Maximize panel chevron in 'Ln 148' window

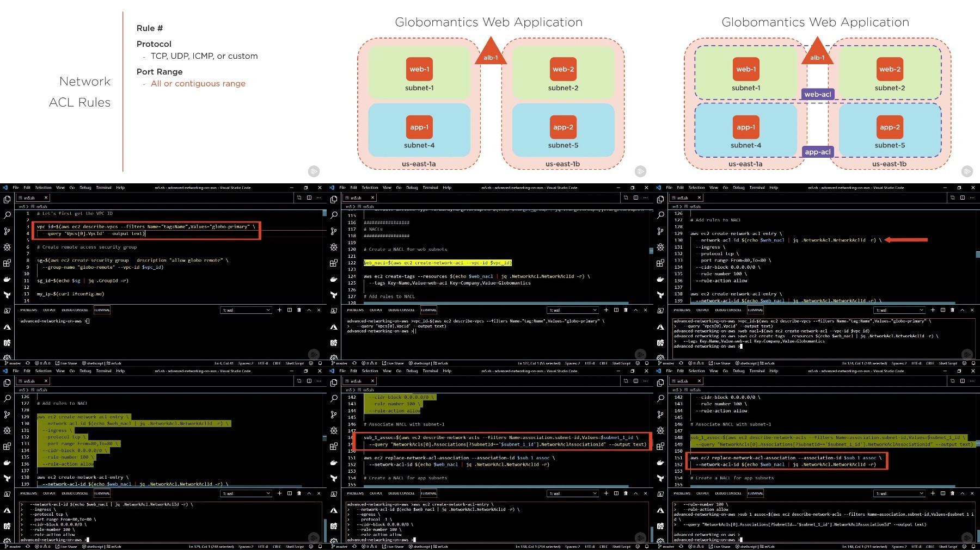tap(962, 493)
